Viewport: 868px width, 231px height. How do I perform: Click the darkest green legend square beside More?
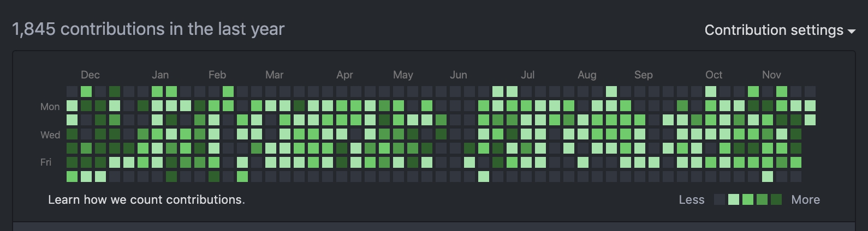[x=776, y=199]
